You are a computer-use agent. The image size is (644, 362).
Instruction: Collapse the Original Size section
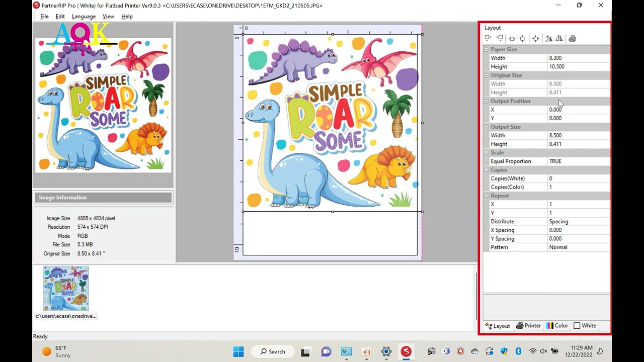click(x=486, y=75)
